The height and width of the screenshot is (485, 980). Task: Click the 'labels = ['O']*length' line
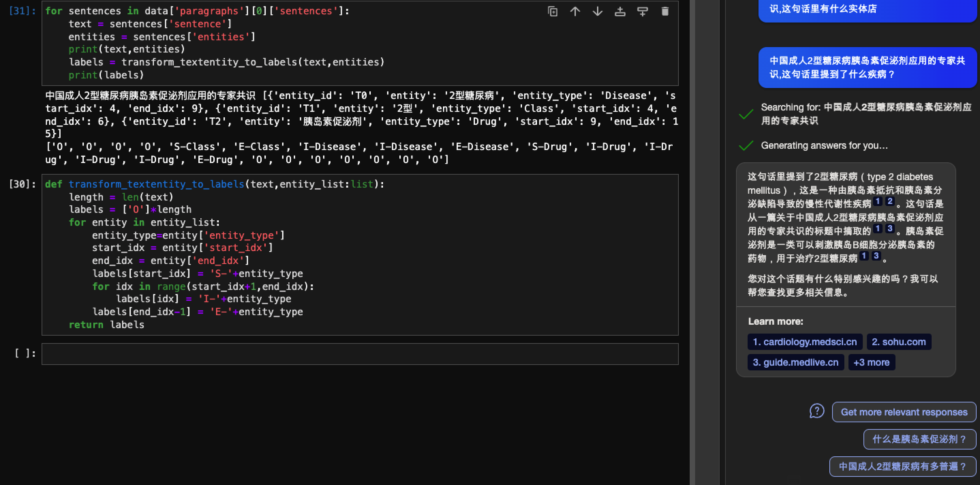point(130,209)
